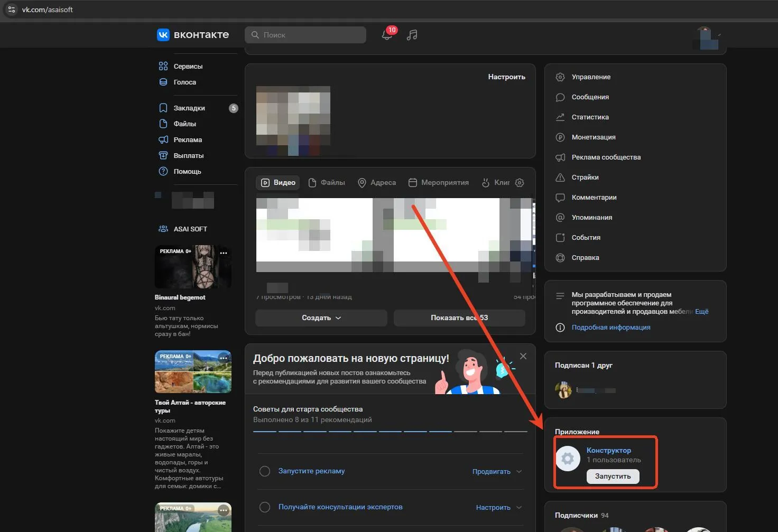Open Справка section
The height and width of the screenshot is (532, 778).
tap(577, 258)
